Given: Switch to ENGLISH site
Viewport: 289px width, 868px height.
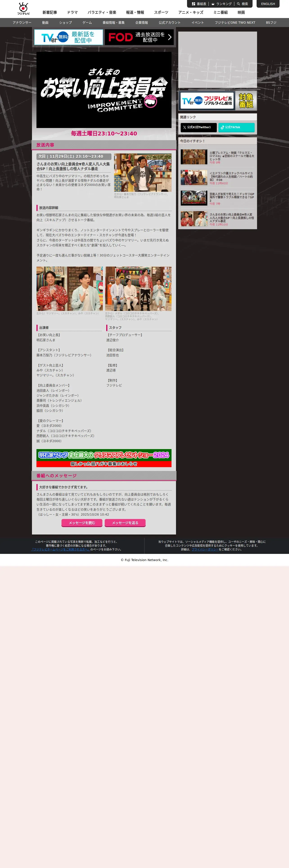Looking at the screenshot, I should pos(268,4).
